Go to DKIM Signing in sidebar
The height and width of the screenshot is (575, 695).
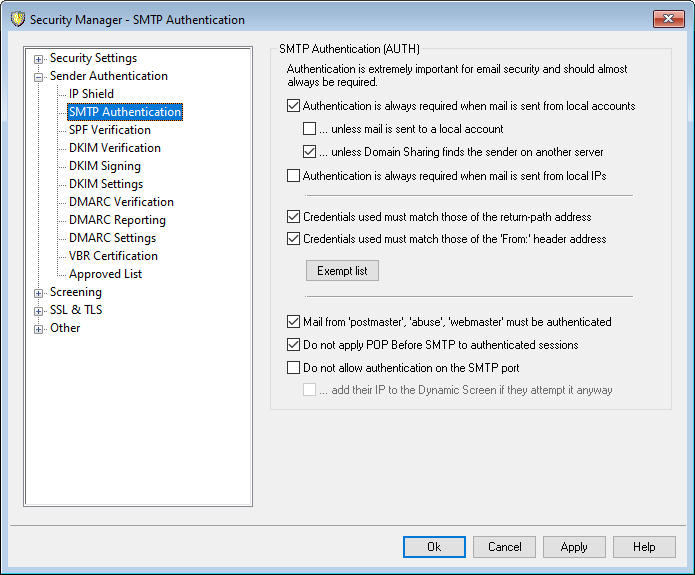pyautogui.click(x=105, y=166)
